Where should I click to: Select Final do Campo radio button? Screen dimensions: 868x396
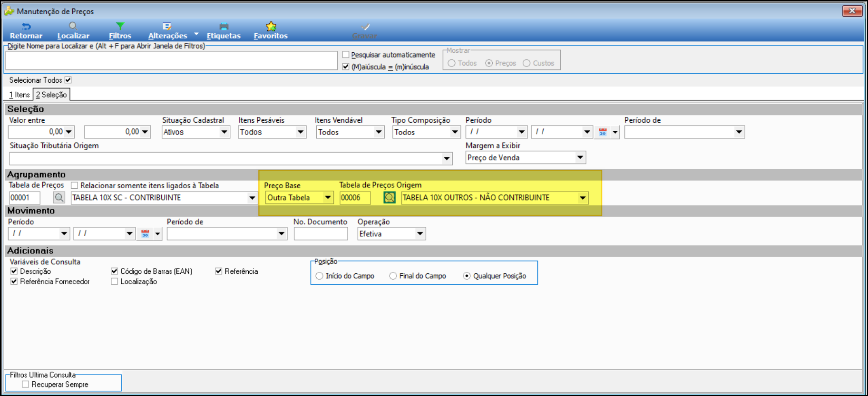[393, 276]
